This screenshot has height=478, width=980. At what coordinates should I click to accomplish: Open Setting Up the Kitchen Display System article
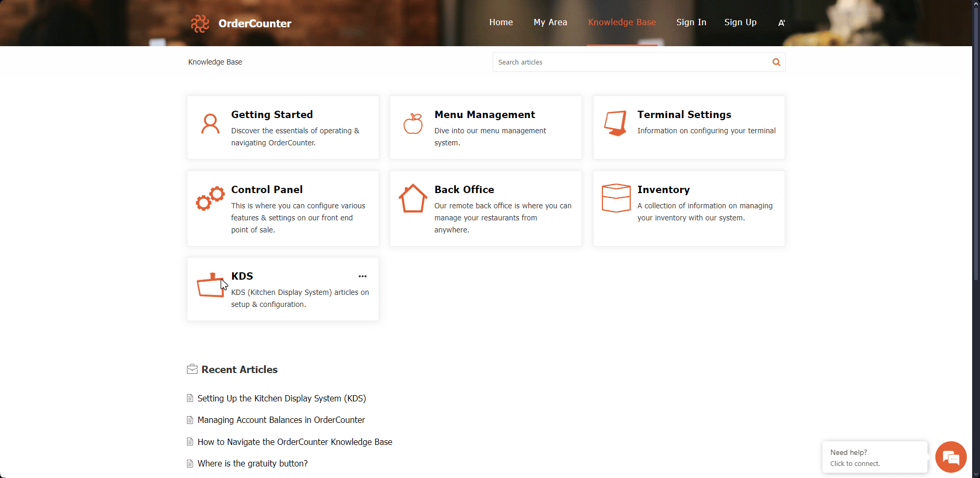(282, 398)
